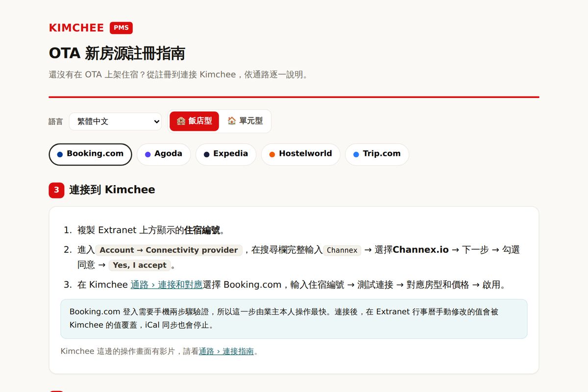The height and width of the screenshot is (392, 588).
Task: Click the Channex code label
Action: (x=342, y=250)
